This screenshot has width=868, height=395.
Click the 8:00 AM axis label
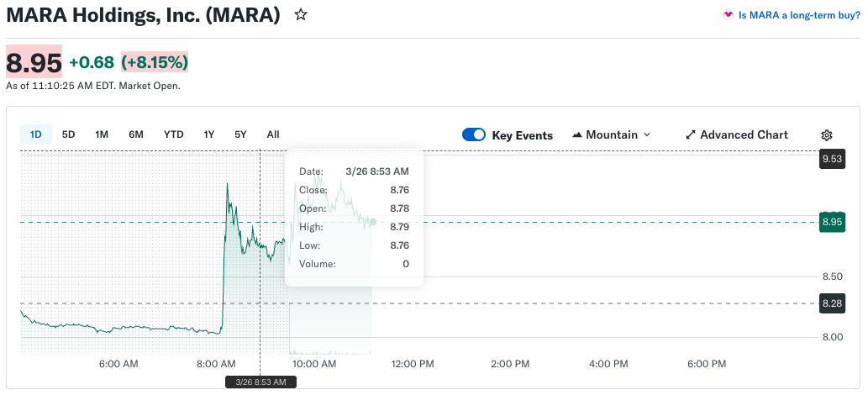(216, 364)
